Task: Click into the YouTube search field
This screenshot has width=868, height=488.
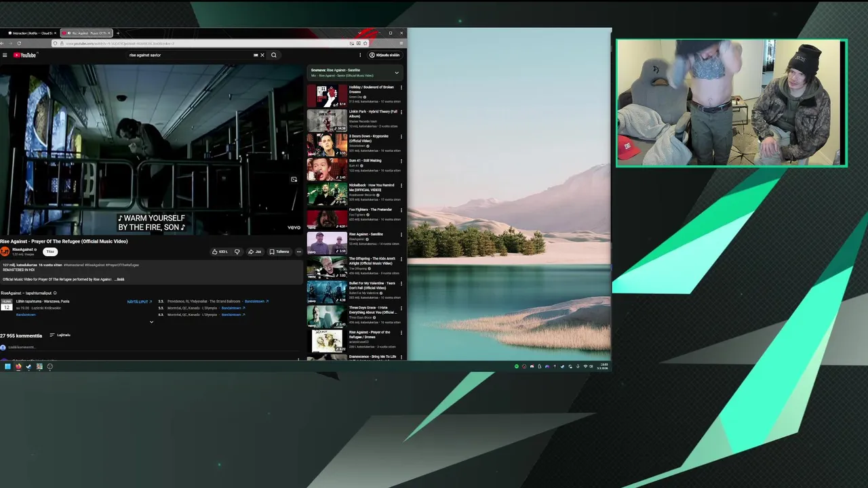Action: coord(190,55)
